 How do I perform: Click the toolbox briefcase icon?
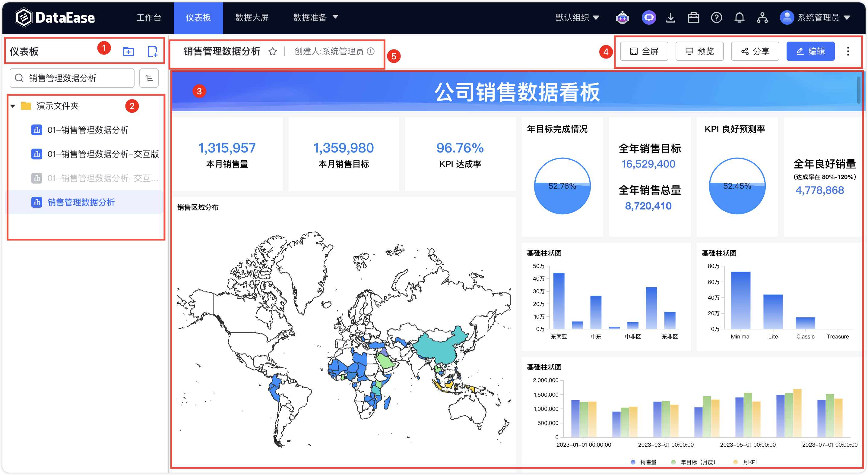(693, 17)
